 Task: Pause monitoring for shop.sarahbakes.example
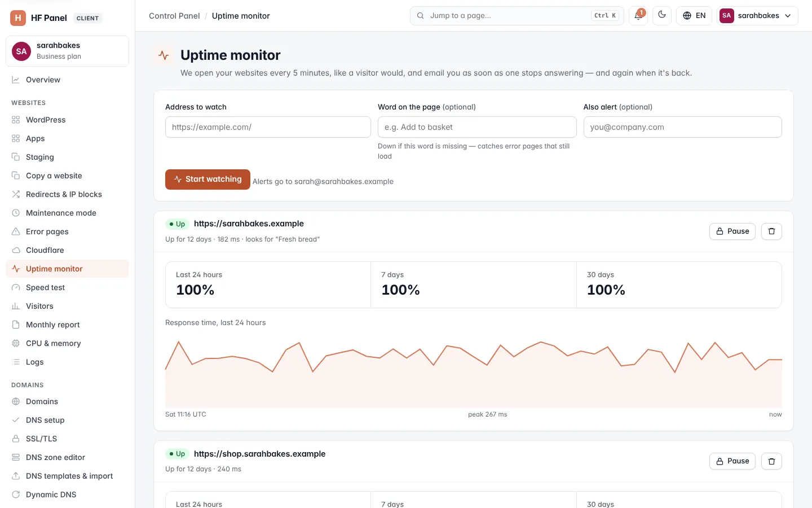732,461
